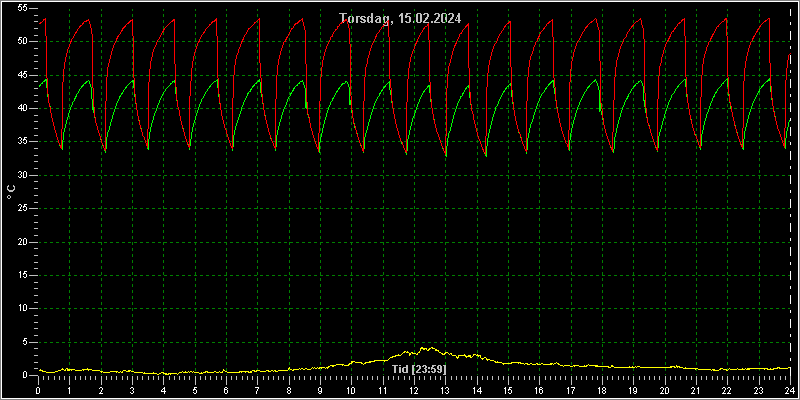Screen dimensions: 800x400
Task: Click hour 21 on the time axis
Action: point(695,390)
